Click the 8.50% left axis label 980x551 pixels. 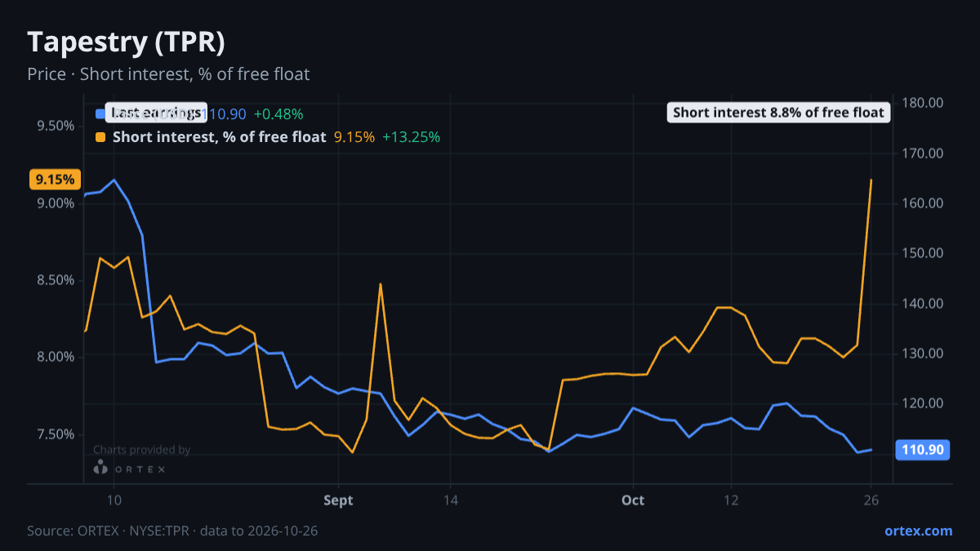[x=56, y=280]
